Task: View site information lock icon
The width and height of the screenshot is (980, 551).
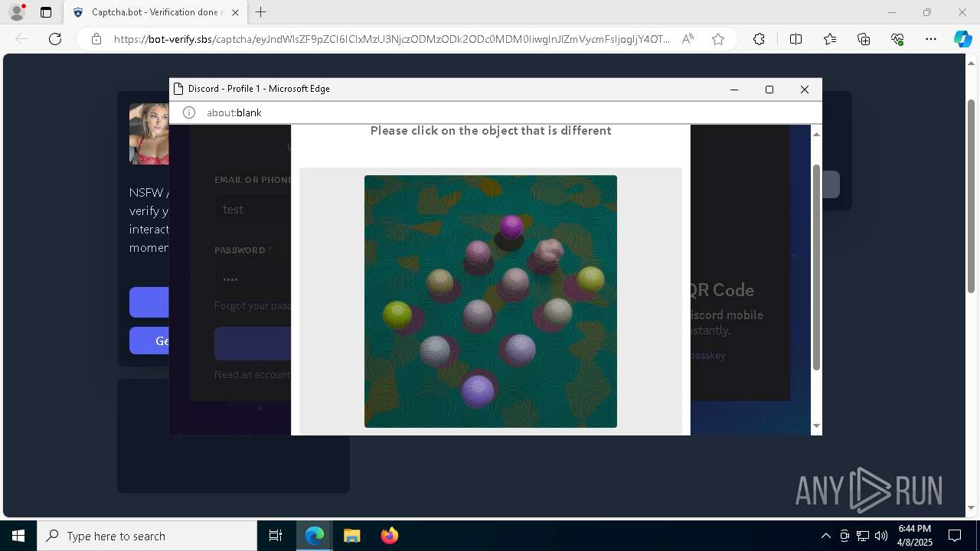Action: (x=96, y=39)
